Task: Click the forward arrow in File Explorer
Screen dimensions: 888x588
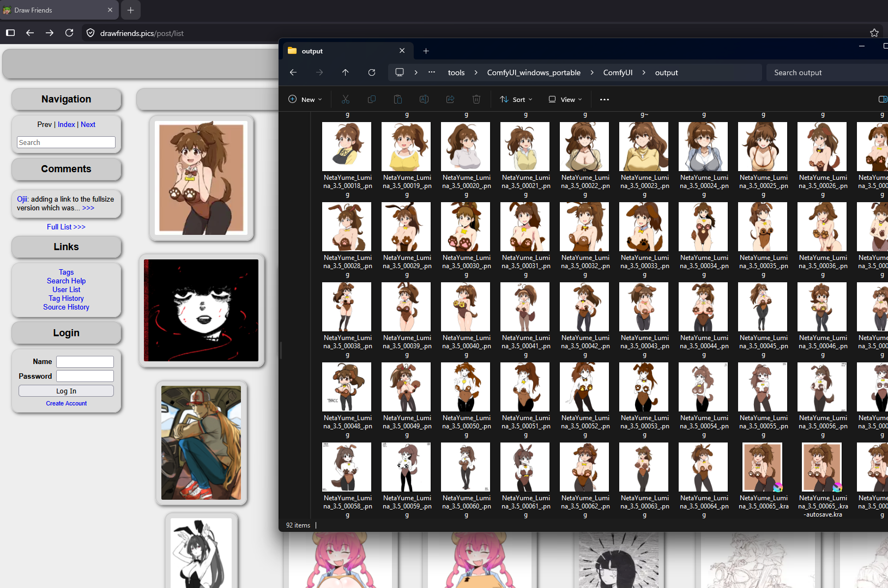Action: pyautogui.click(x=319, y=72)
